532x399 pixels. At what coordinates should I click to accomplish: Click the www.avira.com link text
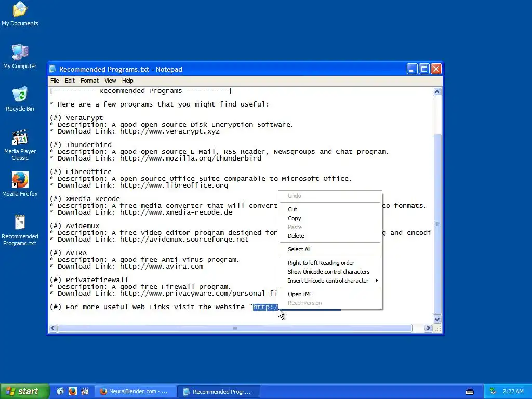coord(162,267)
